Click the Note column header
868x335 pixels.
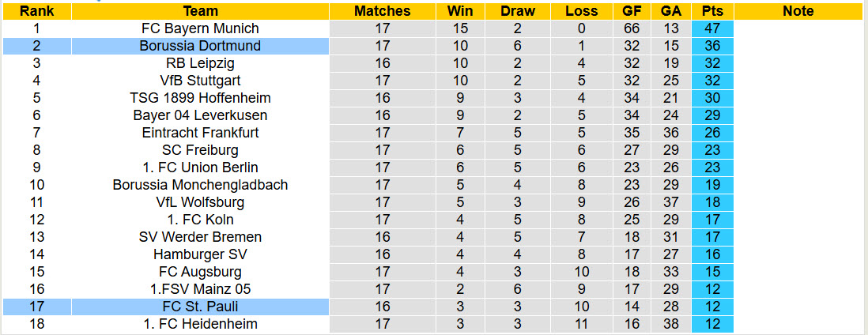[798, 11]
